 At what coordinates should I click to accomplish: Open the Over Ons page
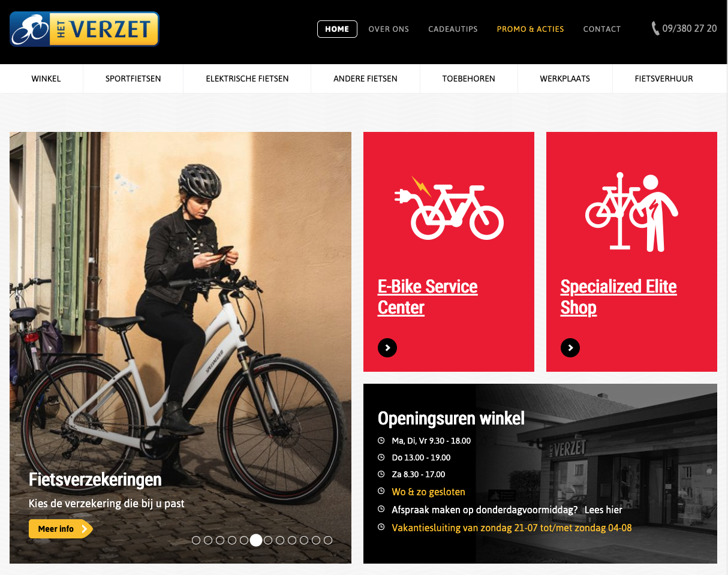pos(389,29)
